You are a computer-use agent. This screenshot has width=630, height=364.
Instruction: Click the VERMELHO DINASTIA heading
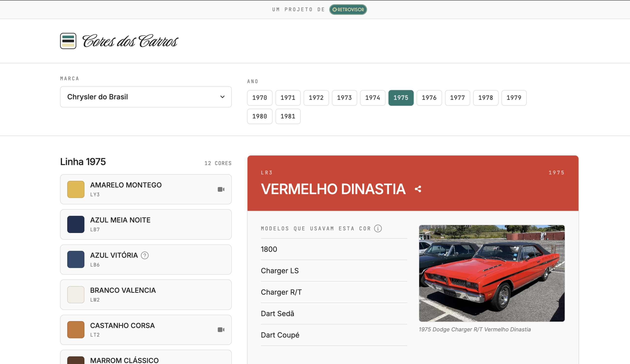pyautogui.click(x=333, y=189)
